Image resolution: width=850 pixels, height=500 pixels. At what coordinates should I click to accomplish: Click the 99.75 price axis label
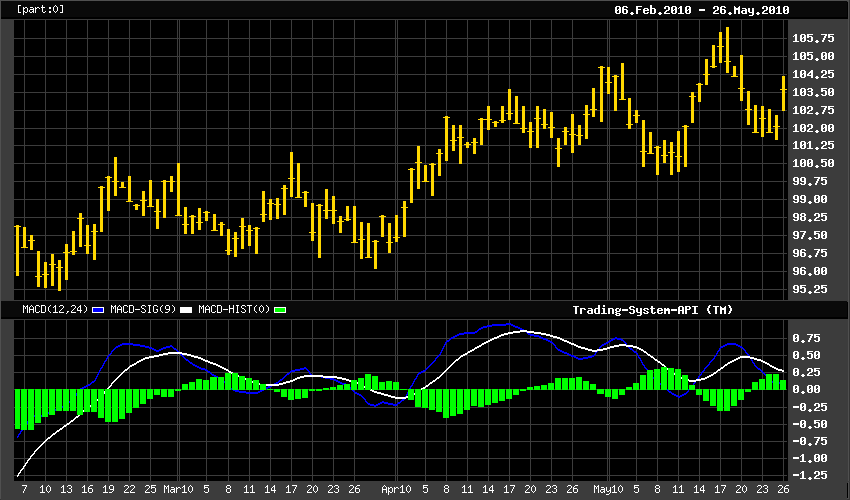(x=810, y=181)
